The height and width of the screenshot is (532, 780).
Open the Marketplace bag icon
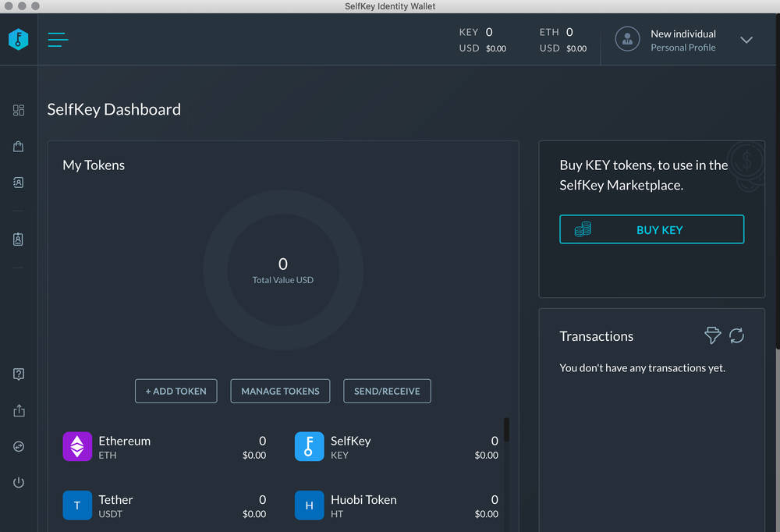point(19,147)
